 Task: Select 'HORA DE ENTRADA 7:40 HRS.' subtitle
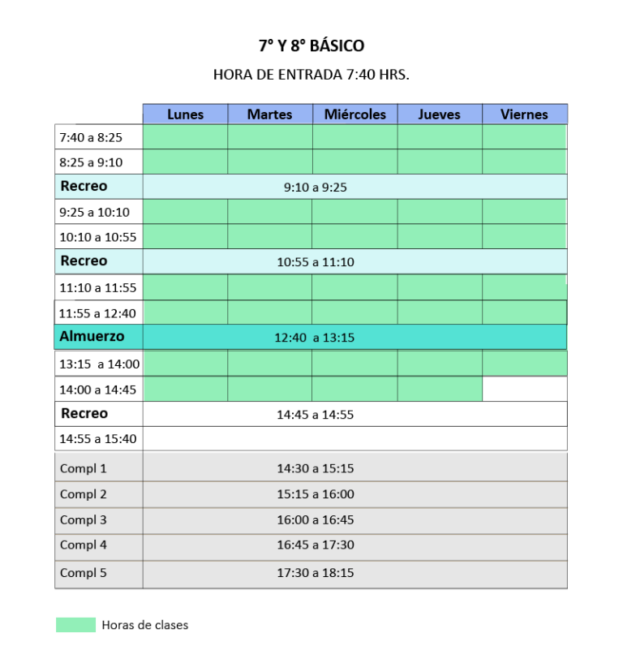(311, 75)
